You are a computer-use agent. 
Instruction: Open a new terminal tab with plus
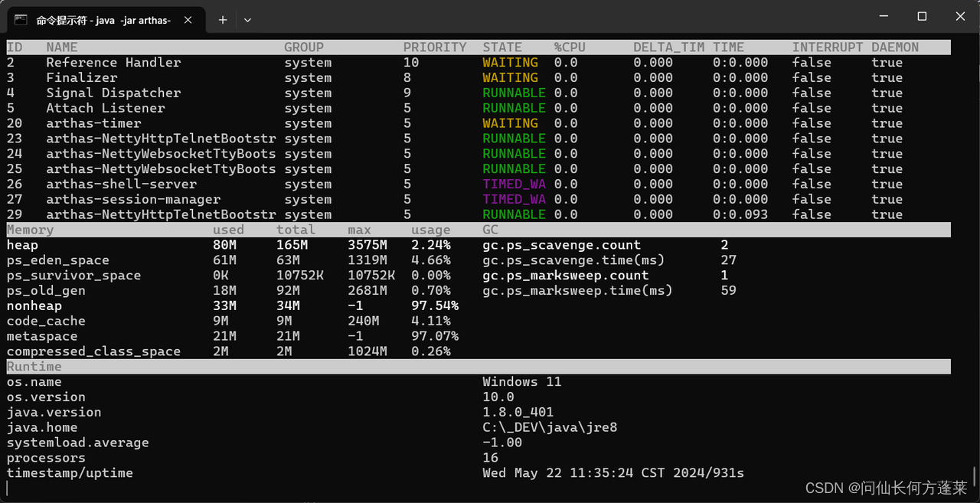click(222, 20)
